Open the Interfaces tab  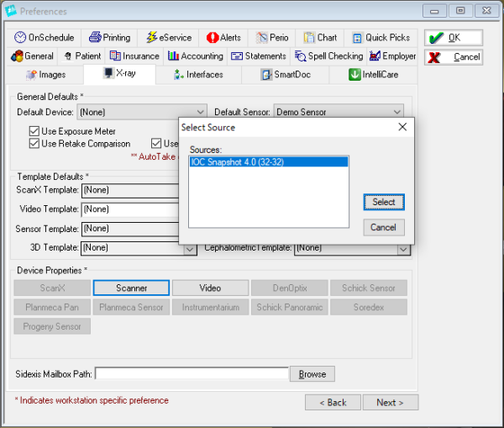[x=198, y=75]
